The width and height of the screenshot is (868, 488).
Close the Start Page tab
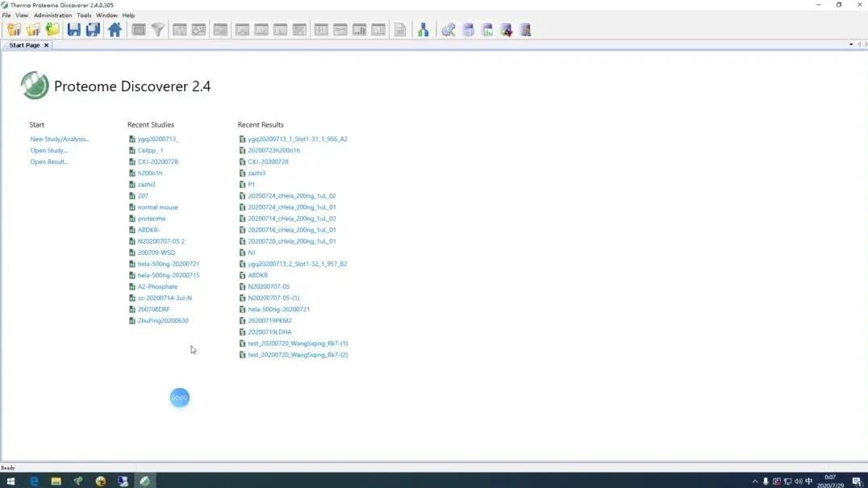point(47,45)
